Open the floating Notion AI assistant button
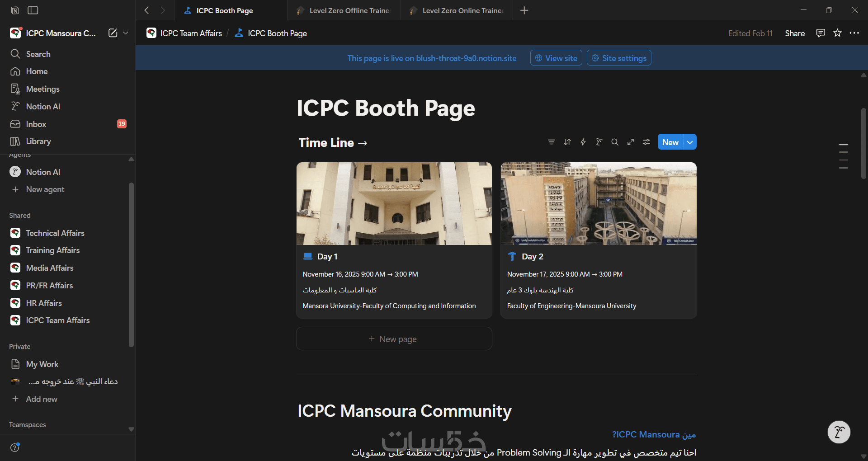868x461 pixels. point(839,432)
